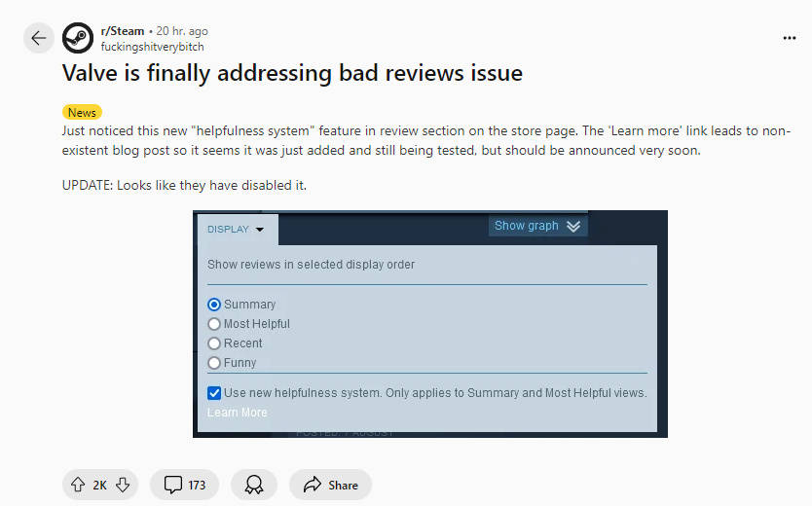The height and width of the screenshot is (506, 812).
Task: Choose the Recent display order
Action: (x=214, y=343)
